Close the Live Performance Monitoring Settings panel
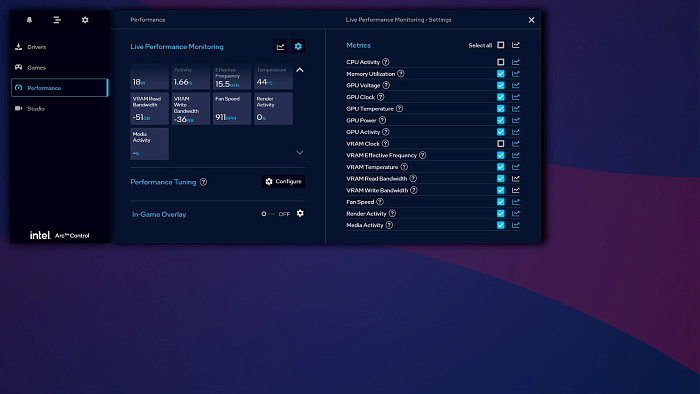700x394 pixels. click(531, 20)
